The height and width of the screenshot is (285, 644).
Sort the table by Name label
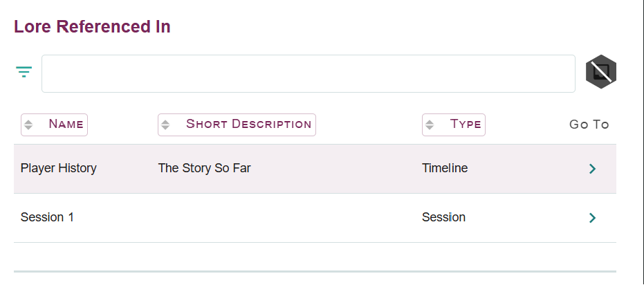(66, 125)
